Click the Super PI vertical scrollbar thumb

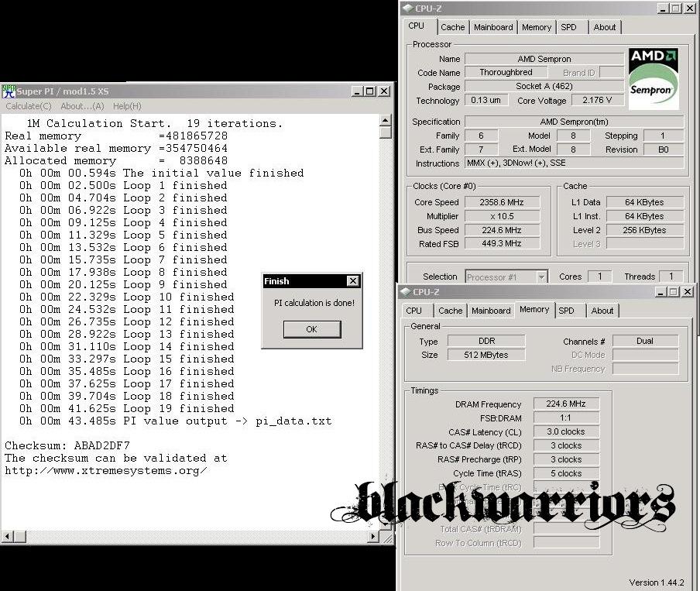[x=386, y=132]
